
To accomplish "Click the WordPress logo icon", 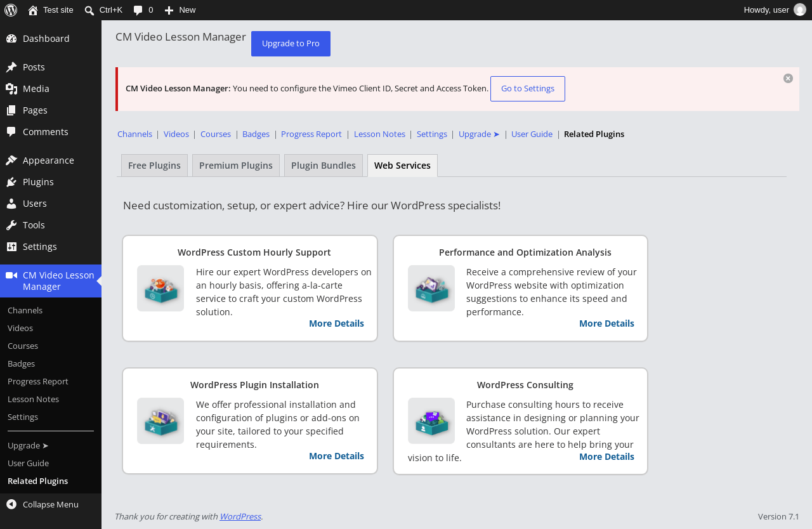I will (11, 10).
